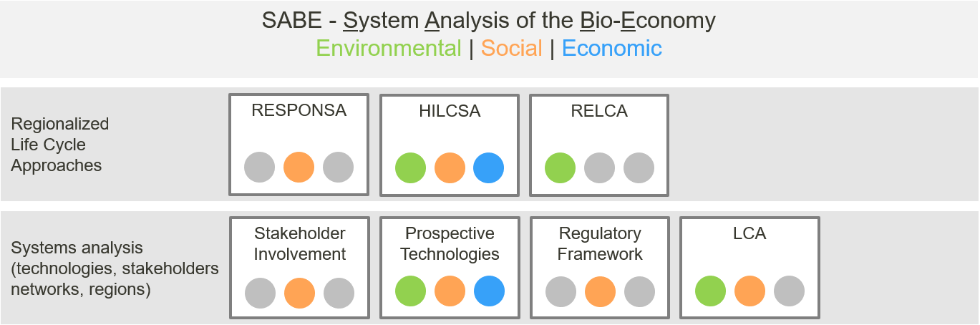Viewport: 980px width, 325px height.
Task: Click the orange circle under Stakeholder Involvement
Action: pos(299,293)
